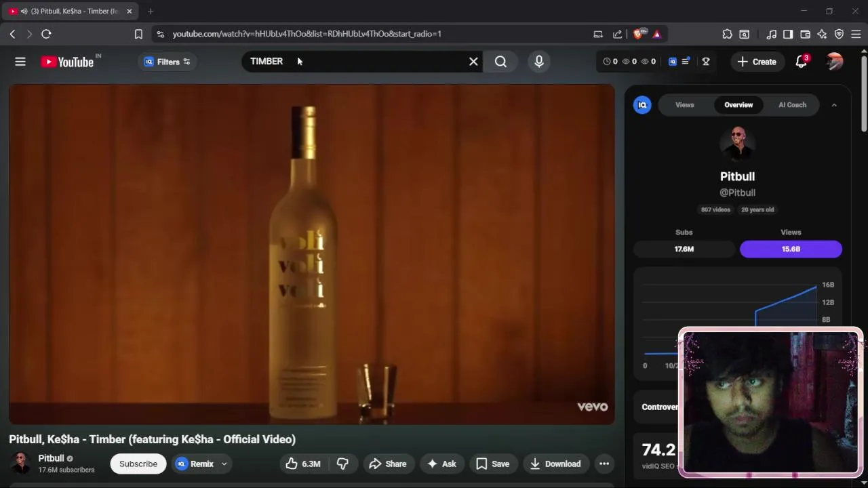Open Brave VPN shield icon
This screenshot has height=488, width=868.
(839, 34)
